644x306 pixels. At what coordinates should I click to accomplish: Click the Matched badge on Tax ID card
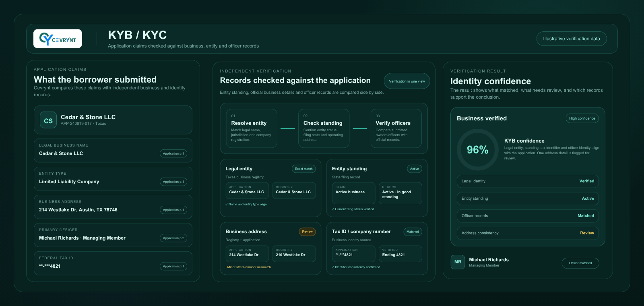(x=413, y=232)
